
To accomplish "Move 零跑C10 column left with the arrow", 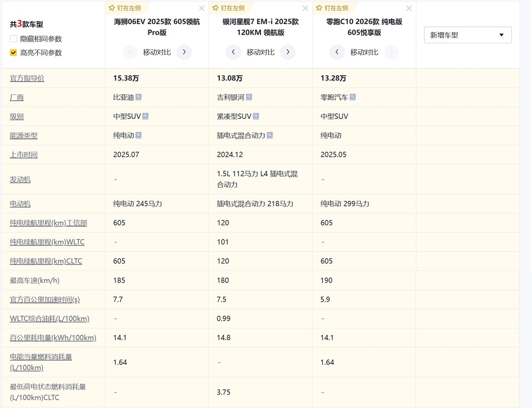I will coord(337,52).
